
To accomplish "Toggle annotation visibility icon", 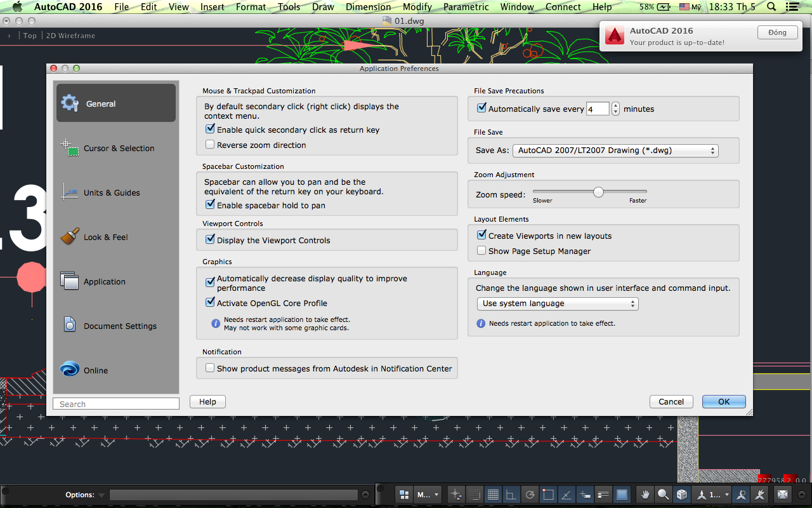I will coord(741,494).
